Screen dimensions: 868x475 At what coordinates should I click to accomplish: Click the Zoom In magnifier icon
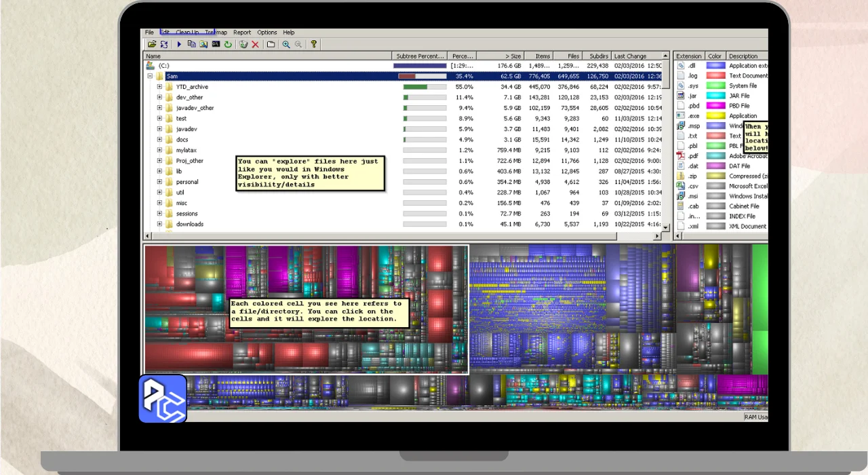286,44
